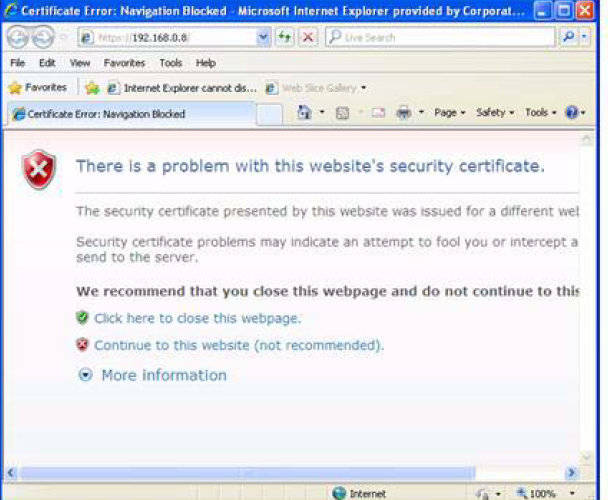Click the horizontal scrollbar thumb
Image resolution: width=609 pixels, height=500 pixels.
click(x=247, y=472)
